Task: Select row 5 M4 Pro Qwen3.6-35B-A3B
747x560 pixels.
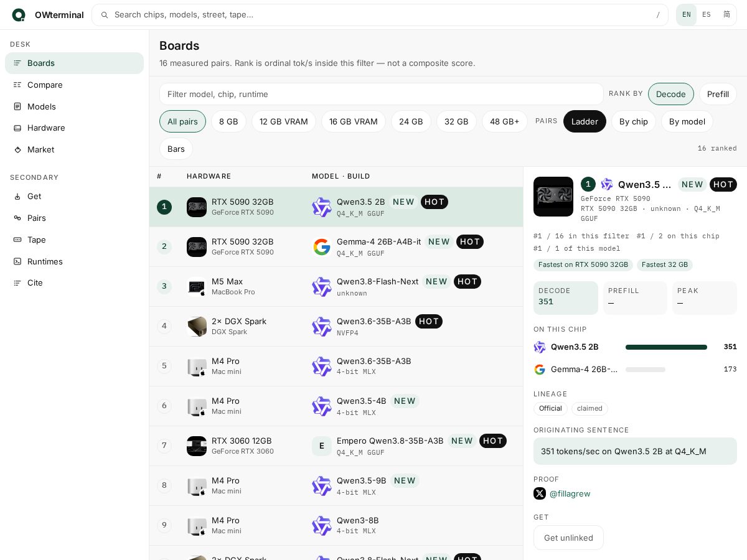Action: (336, 366)
